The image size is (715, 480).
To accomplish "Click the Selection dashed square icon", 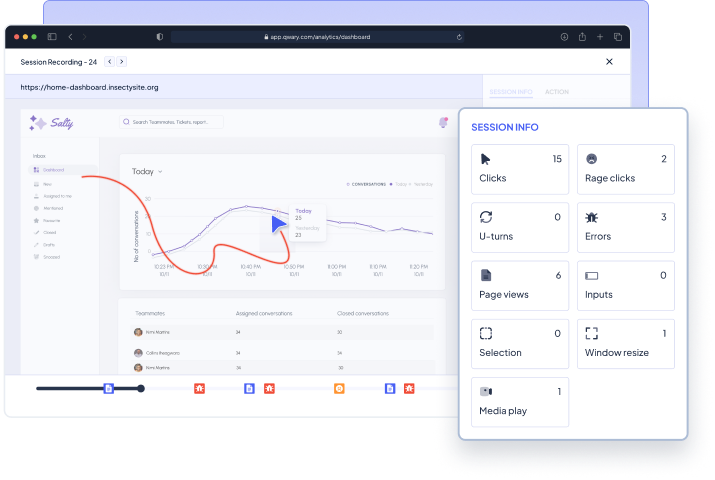I will [x=486, y=333].
